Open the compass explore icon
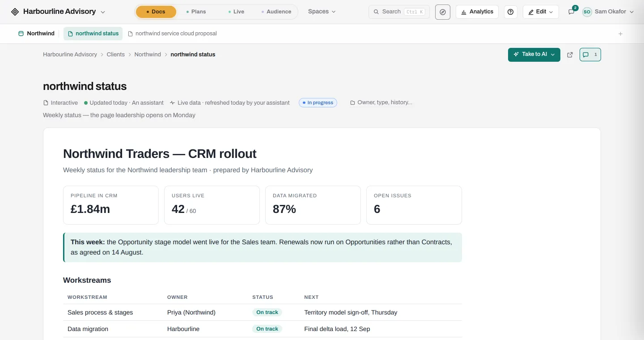Screen dimensions: 644x340 coord(442,12)
